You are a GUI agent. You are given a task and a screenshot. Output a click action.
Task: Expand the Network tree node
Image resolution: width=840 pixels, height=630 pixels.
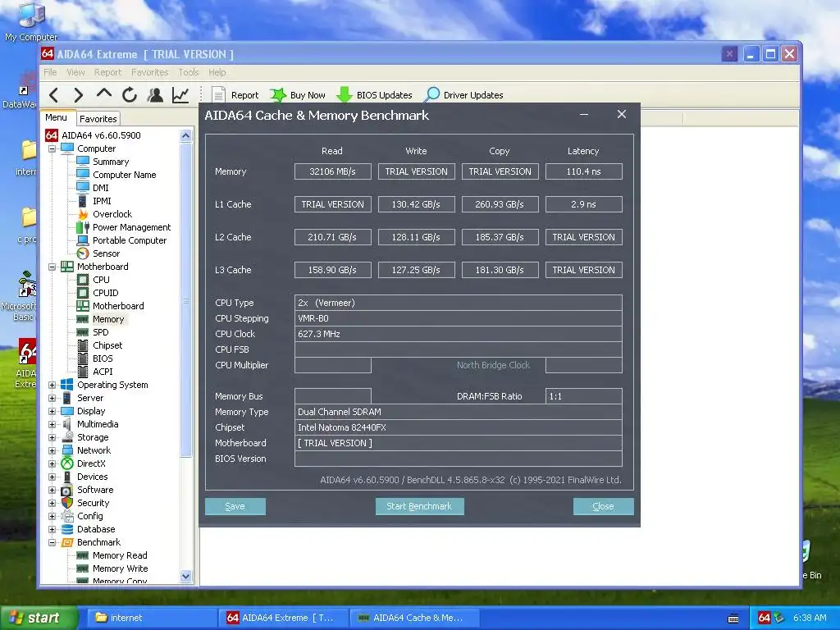[52, 450]
